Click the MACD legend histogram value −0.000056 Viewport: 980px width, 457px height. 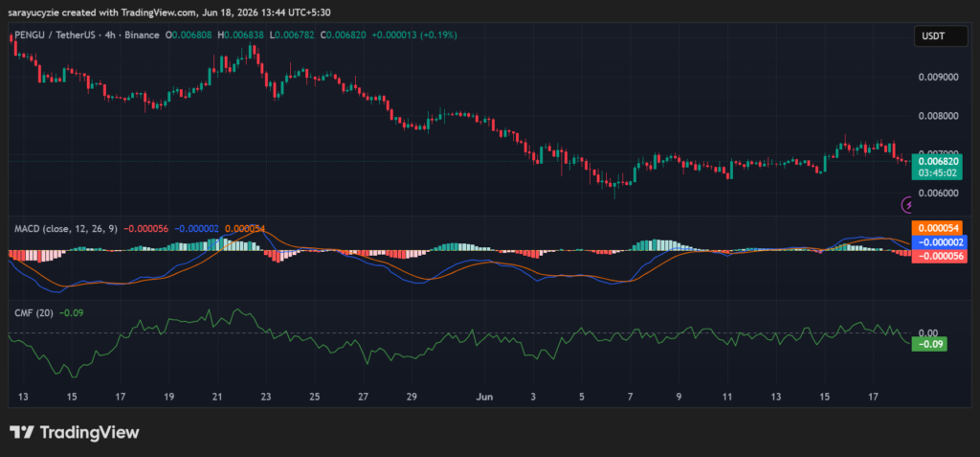[x=145, y=229]
